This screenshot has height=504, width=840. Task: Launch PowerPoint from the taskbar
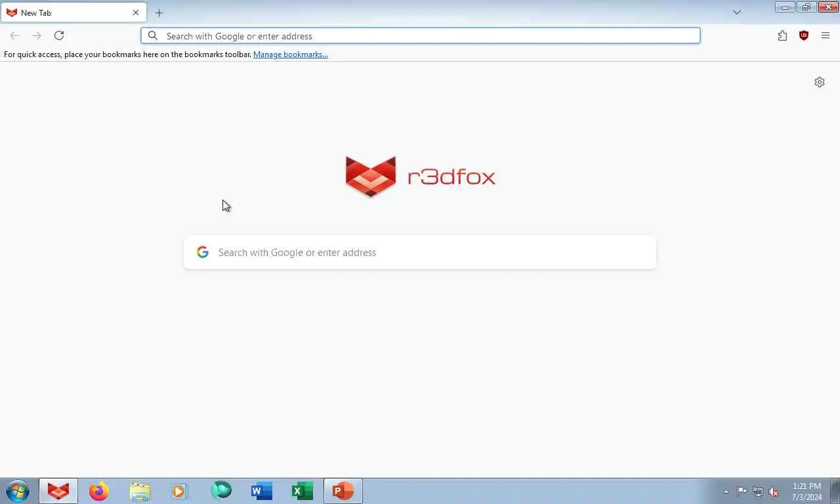click(x=343, y=491)
